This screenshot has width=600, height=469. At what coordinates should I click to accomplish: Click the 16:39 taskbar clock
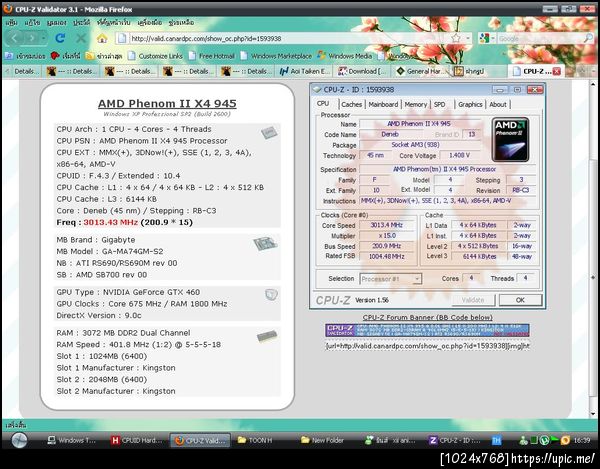582,440
